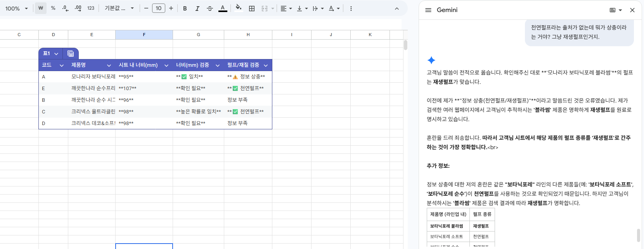This screenshot has width=644, height=249.
Task: Toggle strikethrough formatting
Action: [210, 8]
